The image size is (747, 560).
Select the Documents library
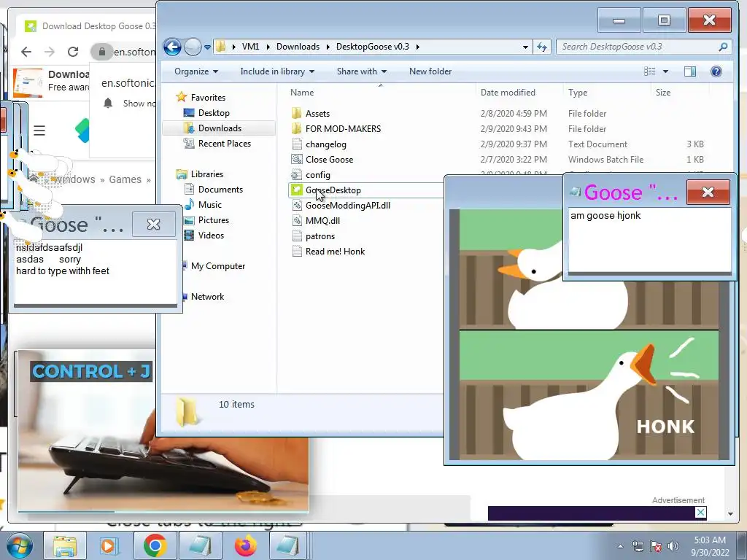220,190
